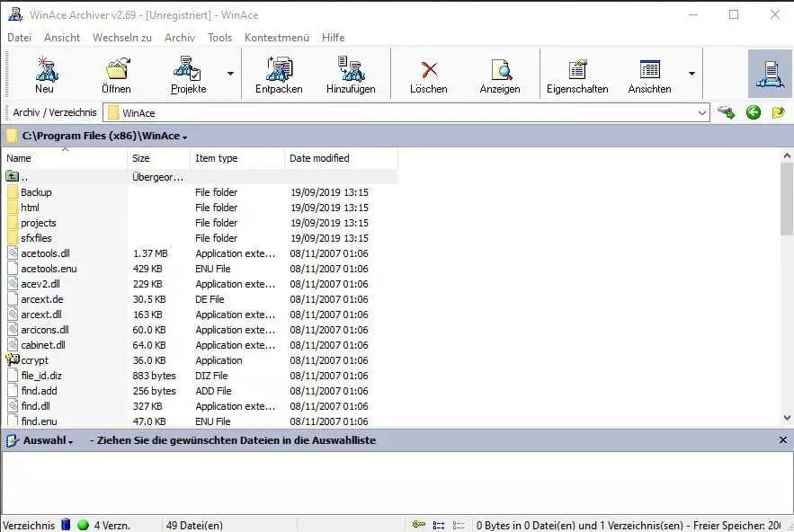Sort by the Name column header
794x532 pixels.
(x=65, y=158)
